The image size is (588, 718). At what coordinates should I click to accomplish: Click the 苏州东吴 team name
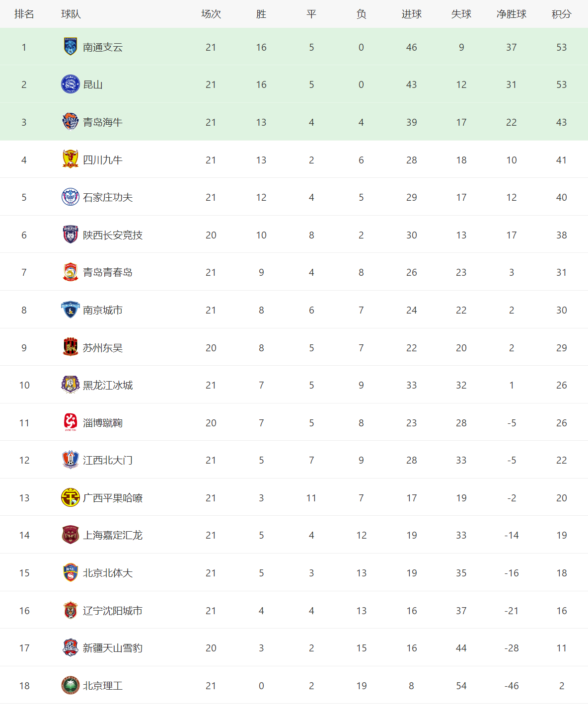coord(103,348)
